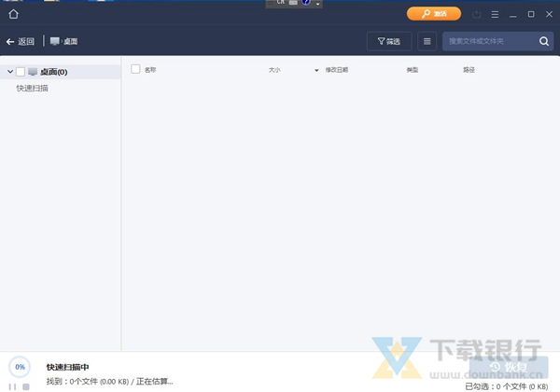Click the sort arrow beside 修改日期
Image resolution: width=560 pixels, height=392 pixels.
click(x=316, y=70)
